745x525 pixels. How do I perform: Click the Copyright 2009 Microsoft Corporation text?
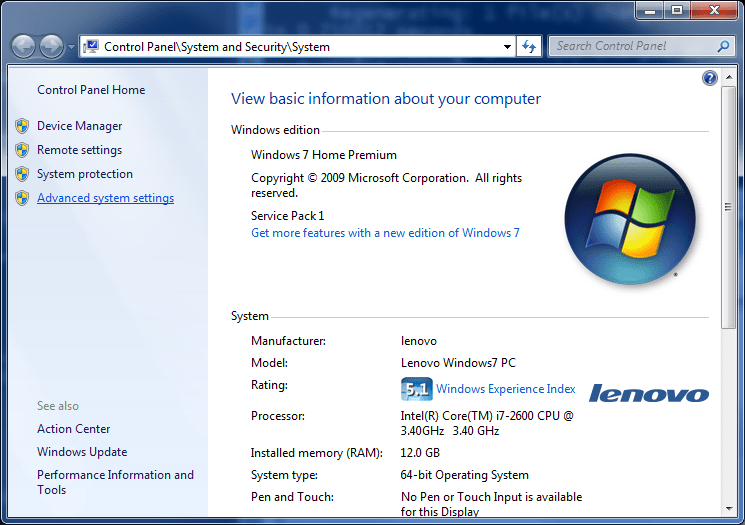pyautogui.click(x=386, y=185)
